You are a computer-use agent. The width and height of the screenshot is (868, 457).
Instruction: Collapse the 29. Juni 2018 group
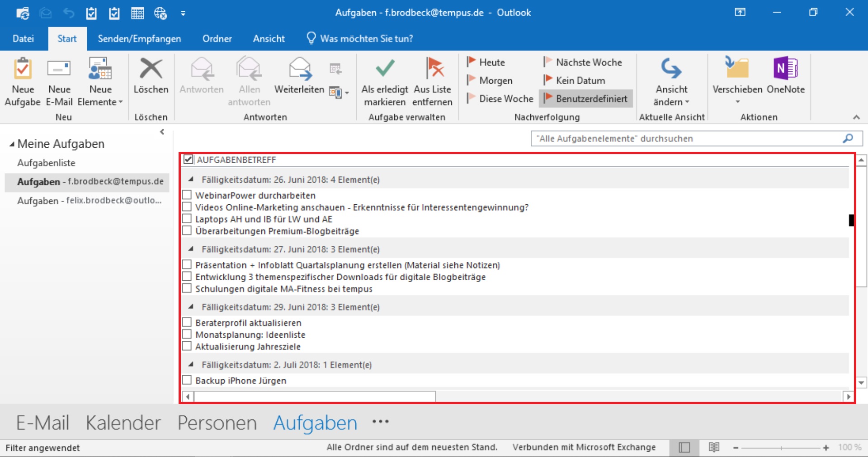click(191, 306)
